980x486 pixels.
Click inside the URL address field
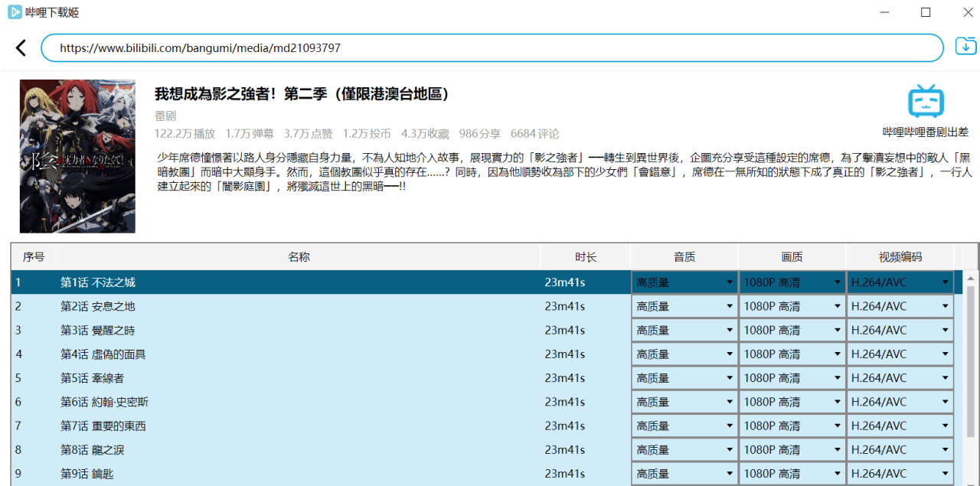click(490, 47)
